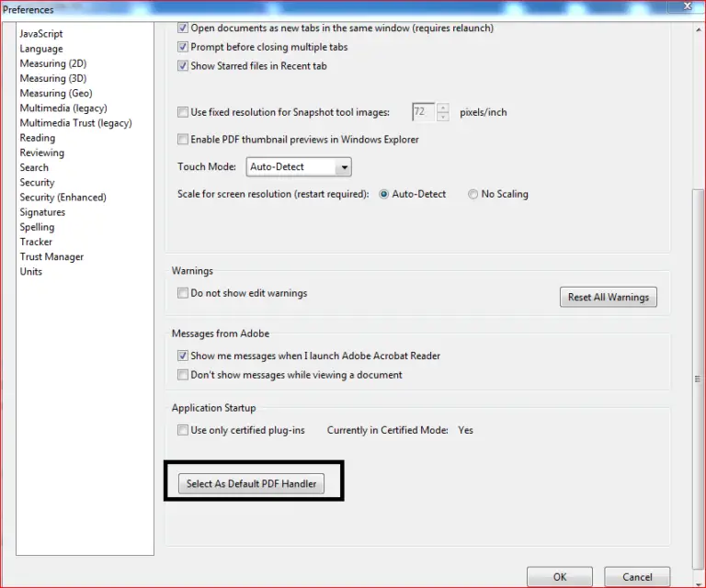
Task: Go to the Reviewing category
Action: click(42, 153)
